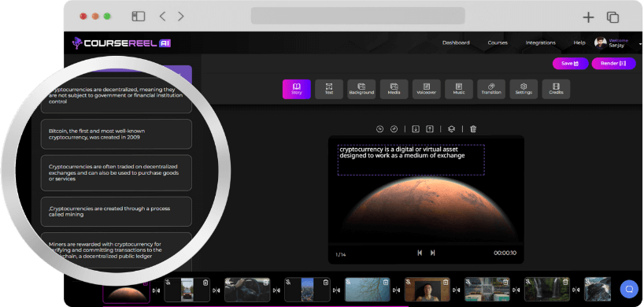Image resolution: width=644 pixels, height=307 pixels.
Task: Delete the tree branches clip
Action: pos(386,283)
